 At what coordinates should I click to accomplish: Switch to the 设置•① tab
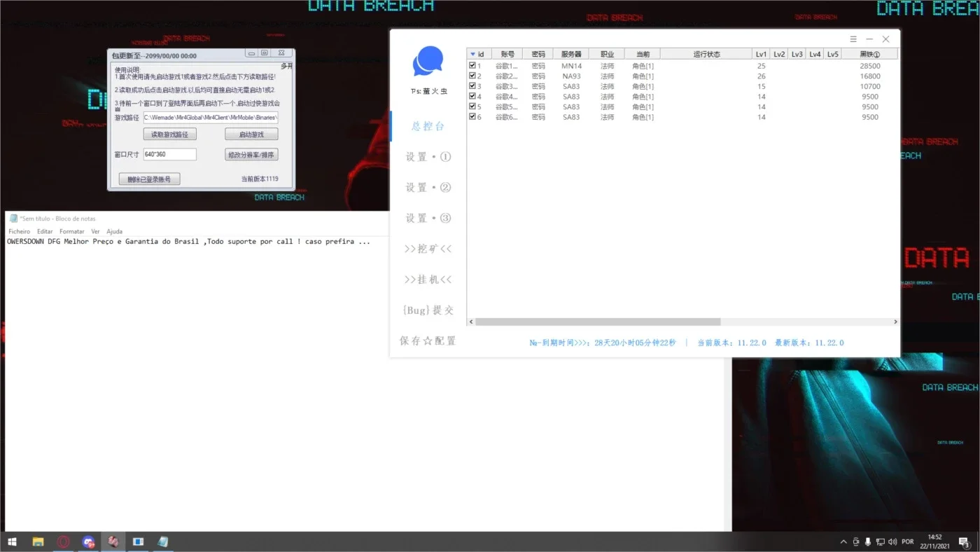click(x=428, y=157)
